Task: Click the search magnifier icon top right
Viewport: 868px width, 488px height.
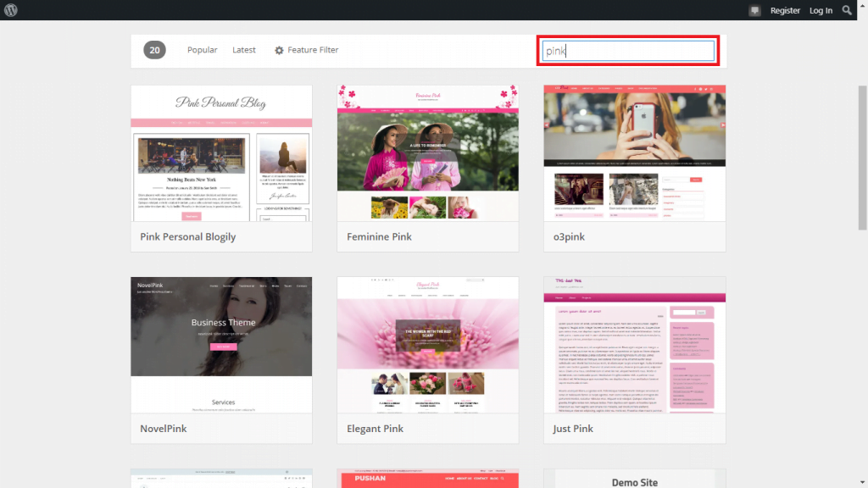Action: pyautogui.click(x=847, y=10)
